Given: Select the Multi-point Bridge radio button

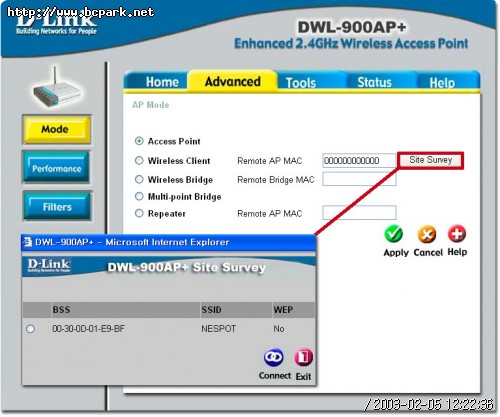Looking at the screenshot, I should pos(139,196).
